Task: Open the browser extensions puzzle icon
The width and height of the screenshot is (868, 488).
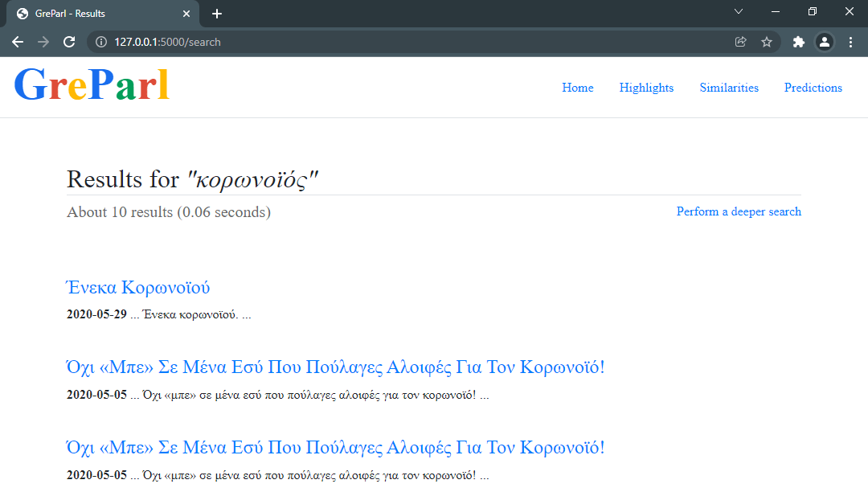Action: tap(798, 42)
